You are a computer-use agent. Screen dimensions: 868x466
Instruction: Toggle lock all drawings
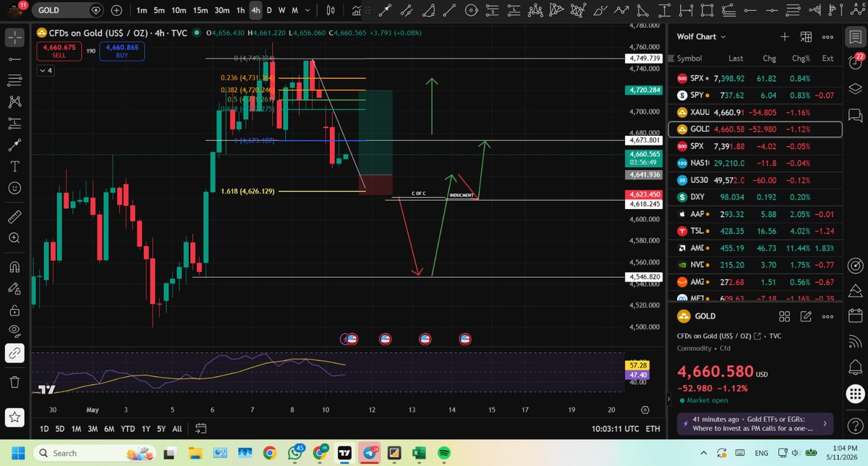(x=14, y=310)
